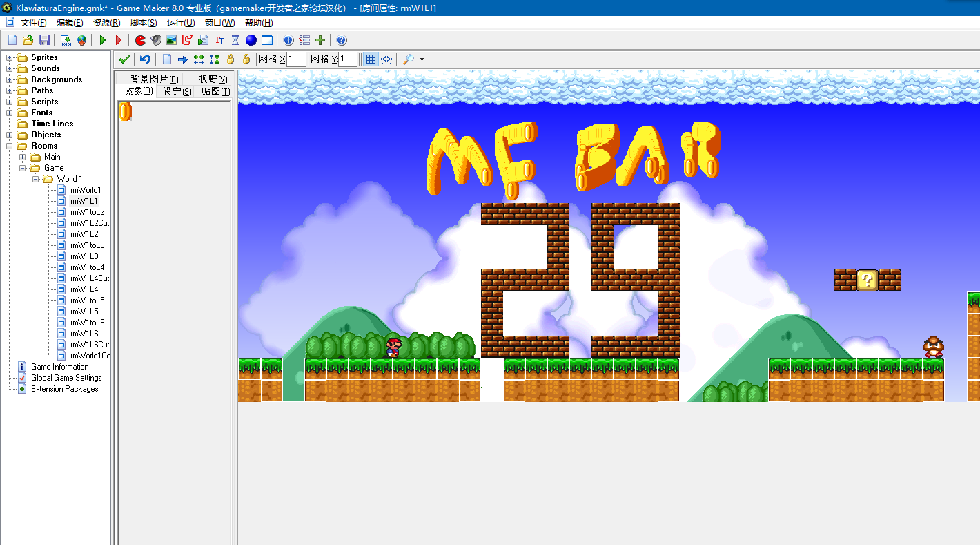The height and width of the screenshot is (545, 980).
Task: Lock all instances with closed padlock
Action: [x=231, y=59]
